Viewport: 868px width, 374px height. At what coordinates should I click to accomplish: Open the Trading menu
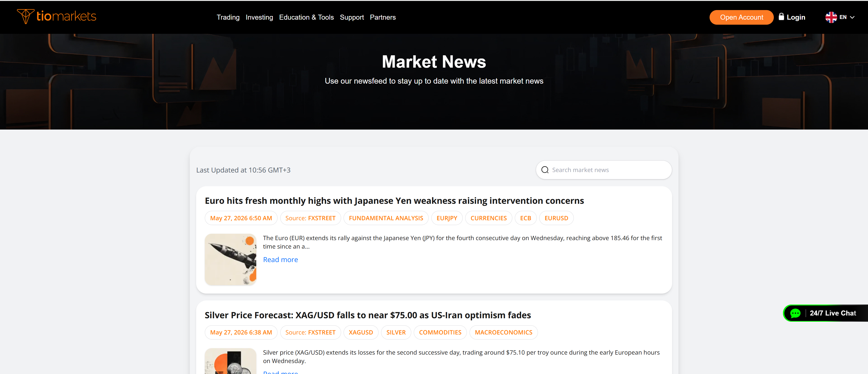coord(228,17)
